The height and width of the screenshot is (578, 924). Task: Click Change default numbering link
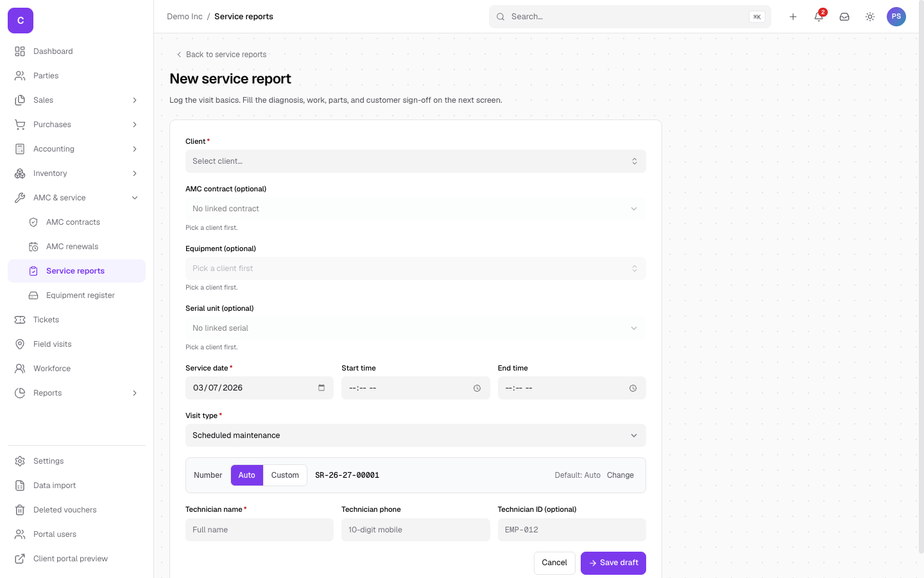point(620,475)
